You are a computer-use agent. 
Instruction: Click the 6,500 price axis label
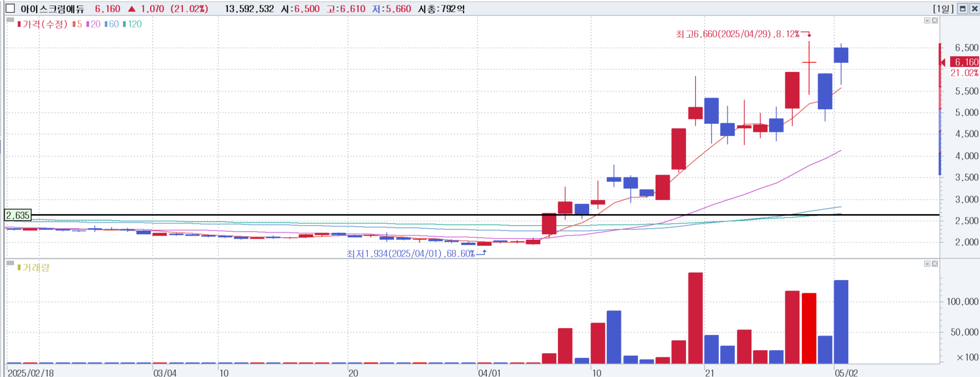967,48
